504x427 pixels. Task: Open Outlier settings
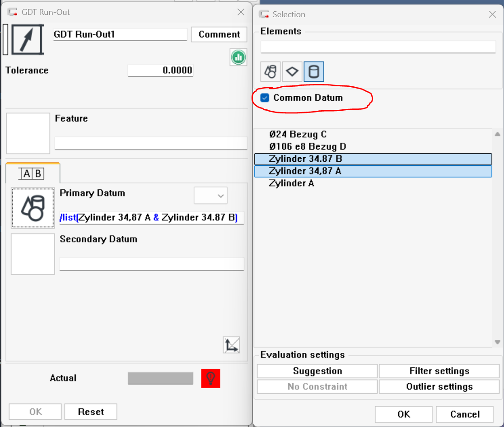tap(439, 387)
